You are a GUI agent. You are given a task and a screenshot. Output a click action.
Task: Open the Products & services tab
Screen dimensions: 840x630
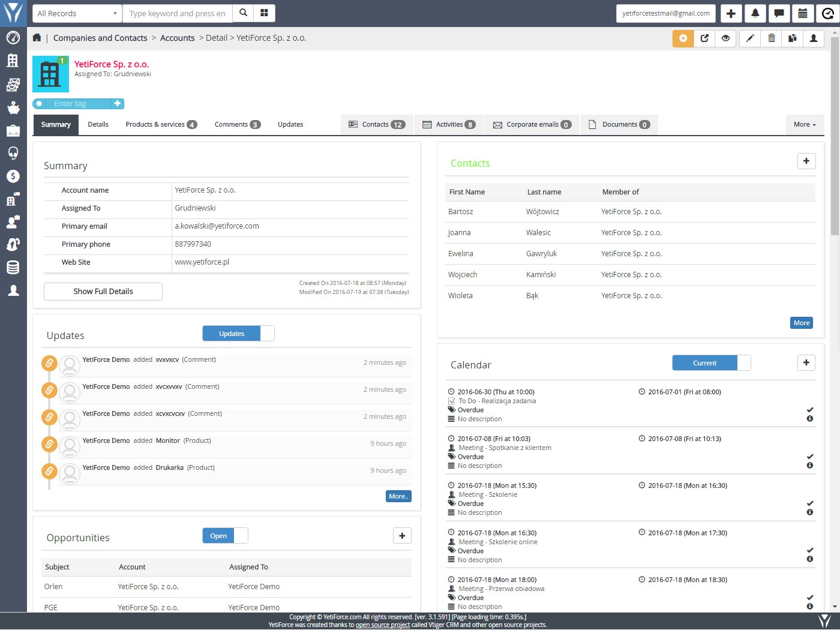pyautogui.click(x=161, y=125)
